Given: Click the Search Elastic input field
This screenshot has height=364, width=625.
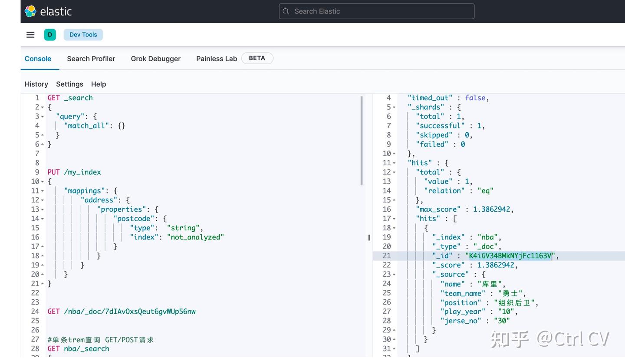Looking at the screenshot, I should pos(377,11).
